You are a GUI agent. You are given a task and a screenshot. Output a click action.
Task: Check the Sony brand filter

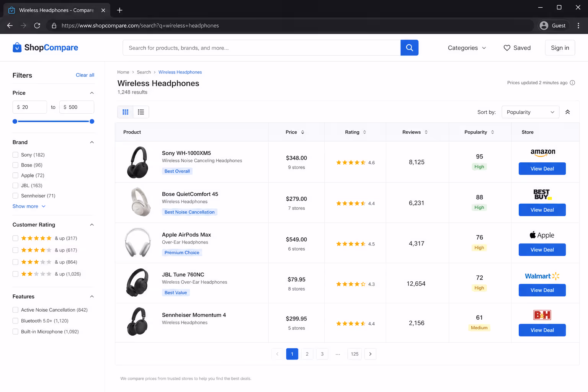pyautogui.click(x=15, y=155)
